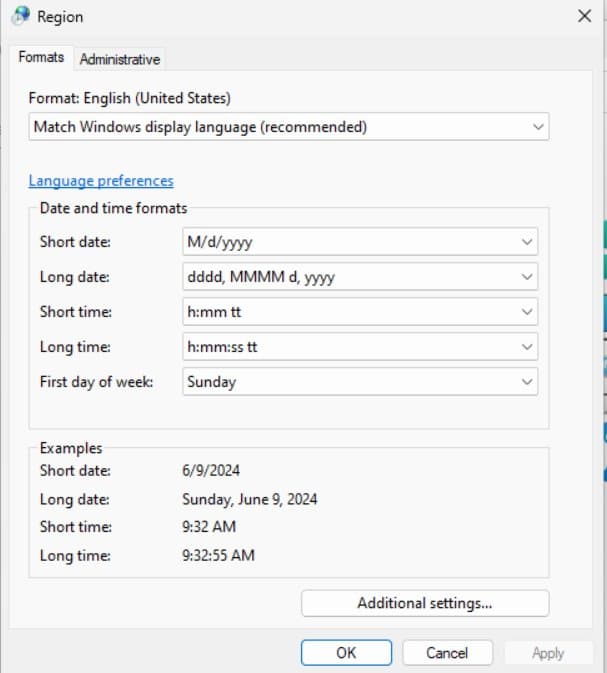Click the Apply button

(548, 653)
